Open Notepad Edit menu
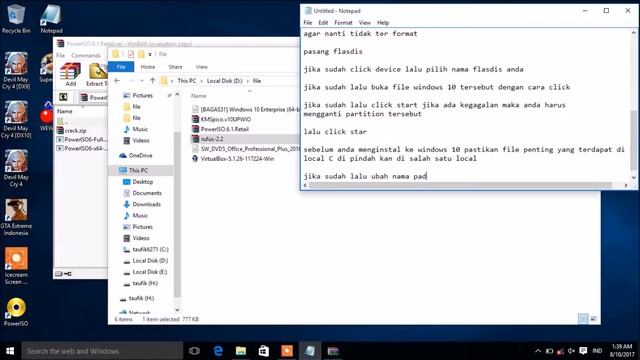640x360 pixels. point(323,22)
